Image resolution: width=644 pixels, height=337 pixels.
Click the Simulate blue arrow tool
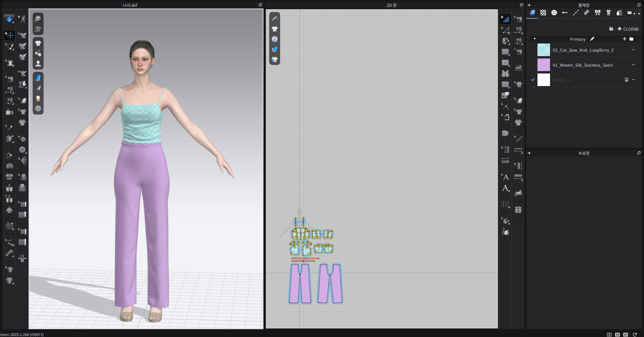tap(9, 19)
